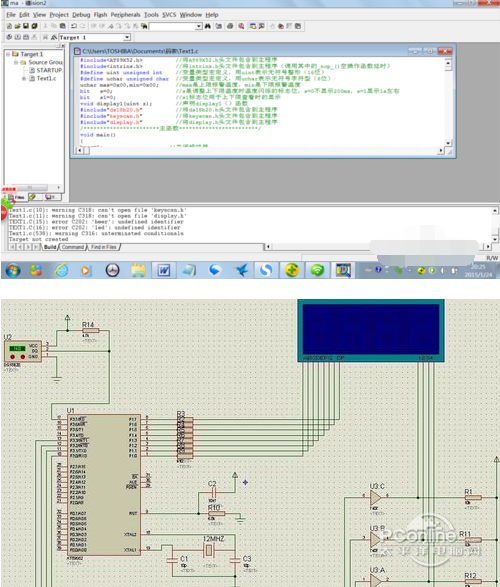500x587 pixels.
Task: Click the Save file toolbar icon
Action: 26,26
